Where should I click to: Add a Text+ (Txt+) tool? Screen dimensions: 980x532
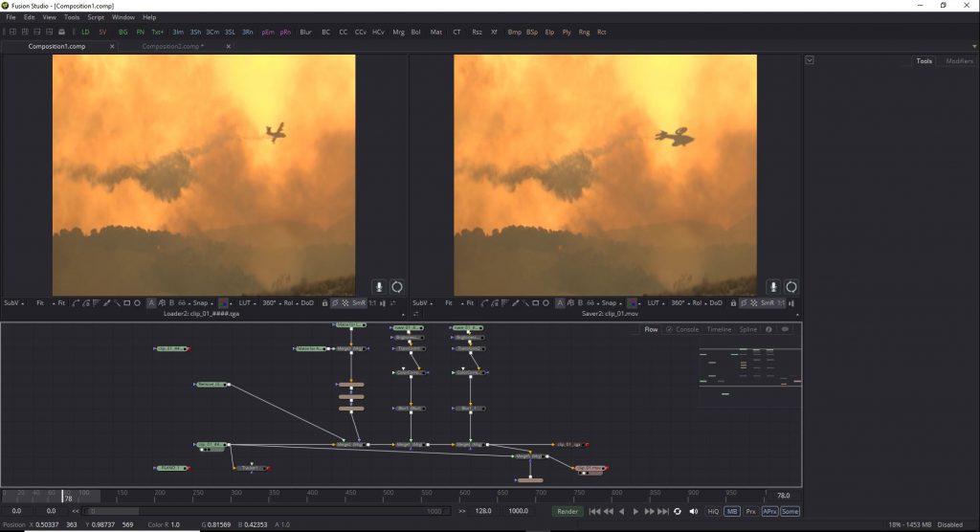(157, 32)
